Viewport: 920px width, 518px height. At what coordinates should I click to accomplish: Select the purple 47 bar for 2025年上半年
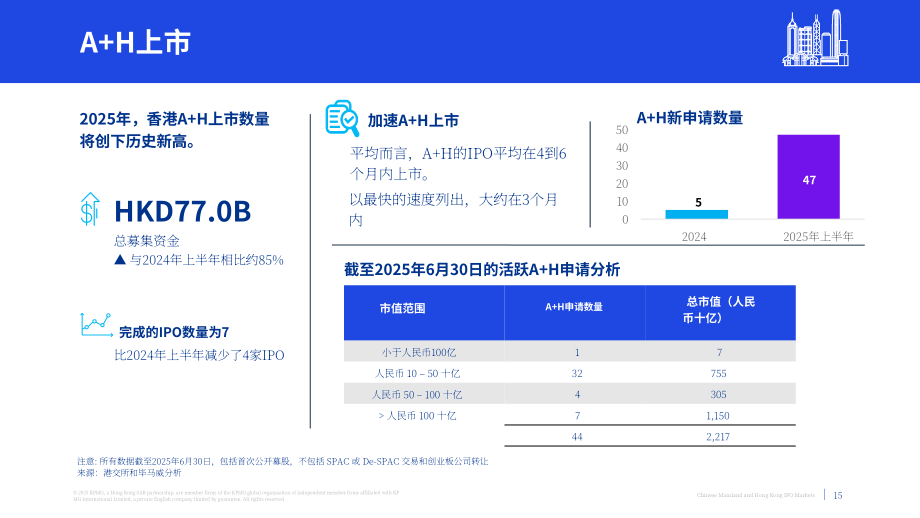click(809, 177)
